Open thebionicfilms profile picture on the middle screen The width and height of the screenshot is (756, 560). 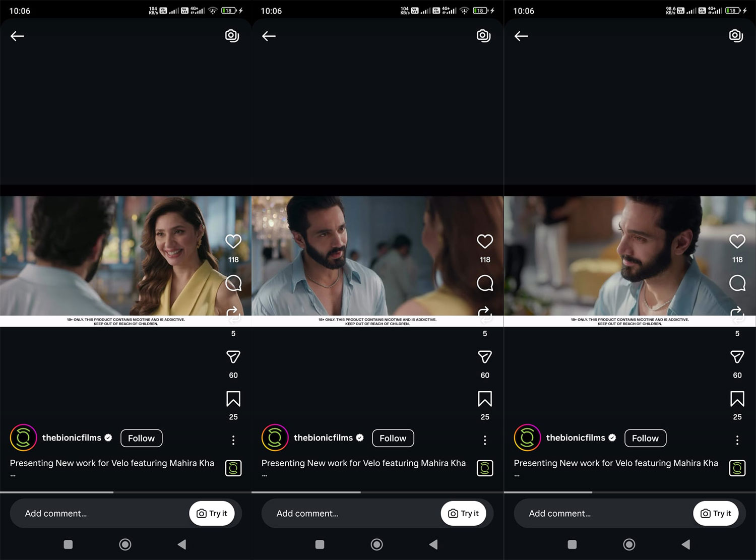[x=275, y=438]
